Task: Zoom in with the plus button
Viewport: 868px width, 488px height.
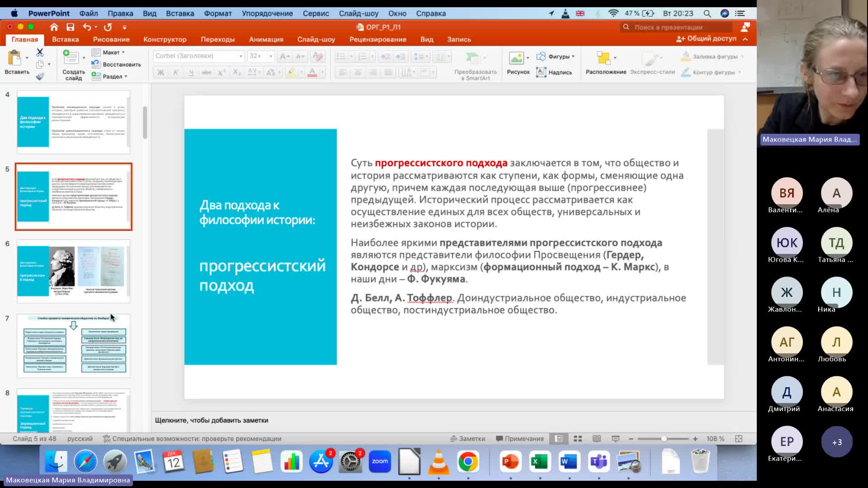Action: 695,439
